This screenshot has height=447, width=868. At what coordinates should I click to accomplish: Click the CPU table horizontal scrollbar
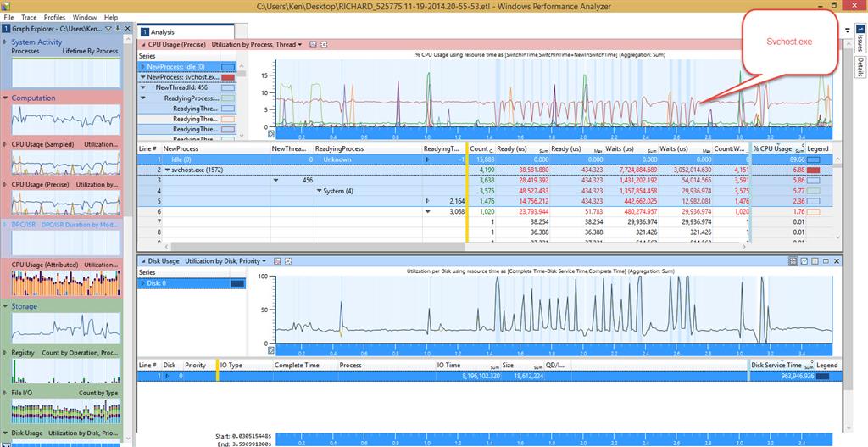click(318, 247)
